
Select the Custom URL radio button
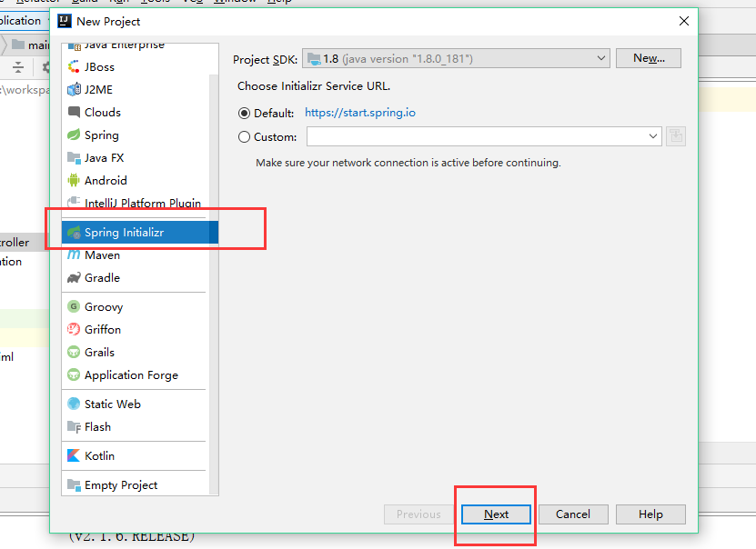point(244,137)
